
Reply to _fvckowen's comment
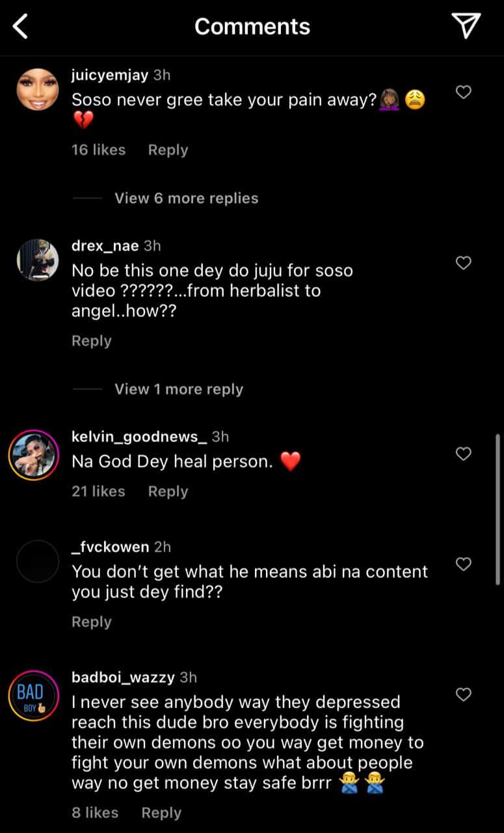point(91,622)
